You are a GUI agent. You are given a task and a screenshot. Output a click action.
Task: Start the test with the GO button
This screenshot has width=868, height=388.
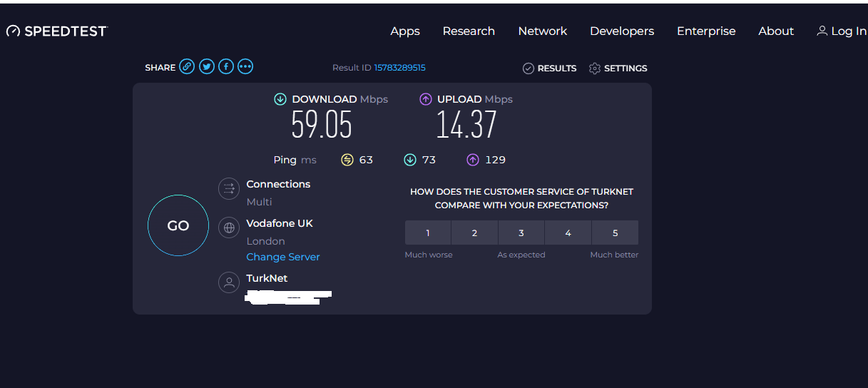[178, 225]
